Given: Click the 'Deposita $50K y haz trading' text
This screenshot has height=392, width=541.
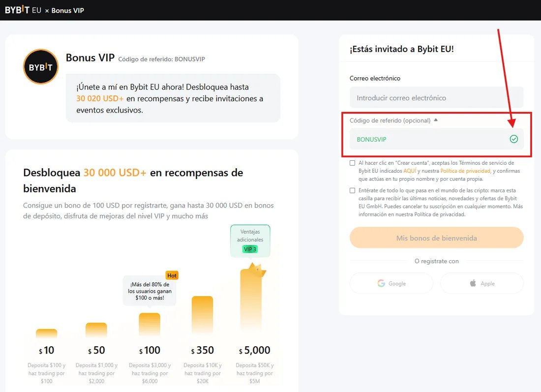Looking at the screenshot, I should coord(255,373).
